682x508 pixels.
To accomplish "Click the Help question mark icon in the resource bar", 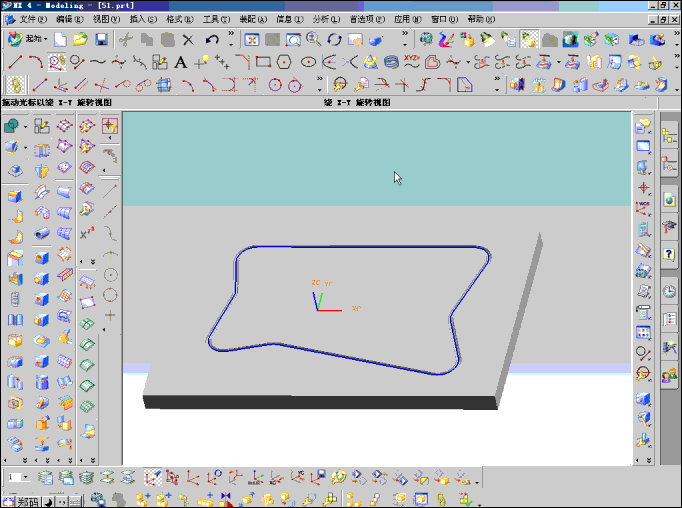I will [x=669, y=254].
